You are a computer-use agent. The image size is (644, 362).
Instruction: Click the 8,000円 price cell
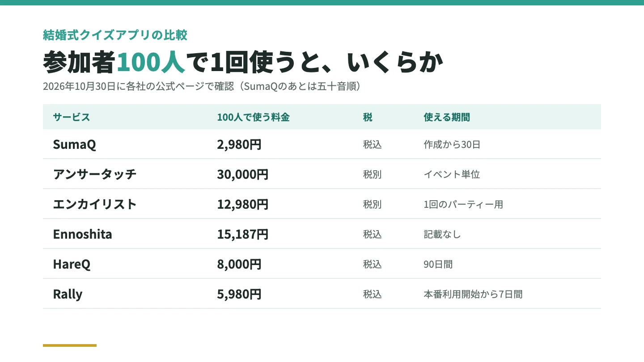tap(239, 264)
